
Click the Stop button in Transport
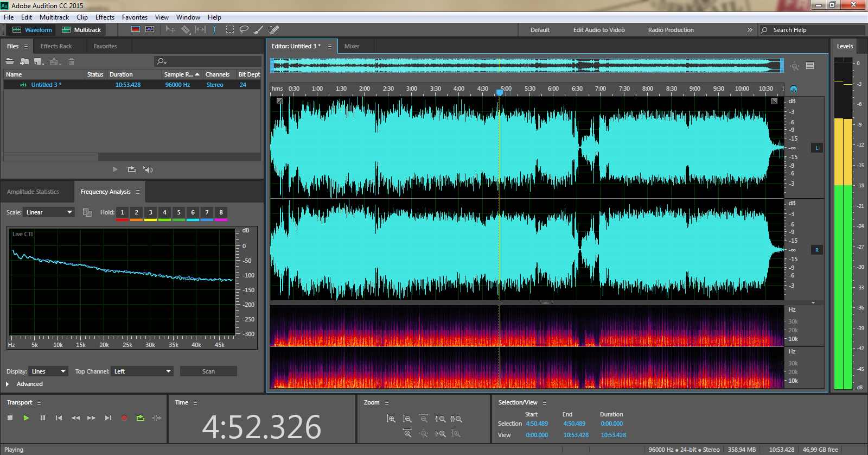pos(10,418)
